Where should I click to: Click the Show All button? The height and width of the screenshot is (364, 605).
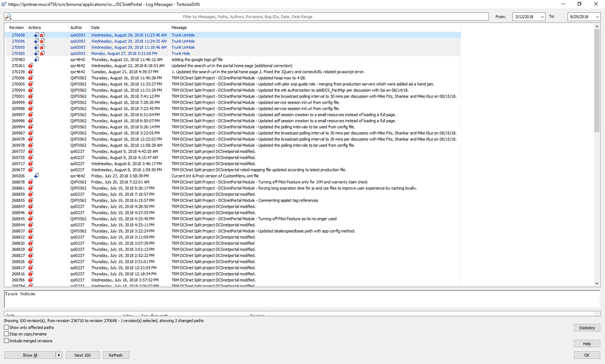[30, 355]
